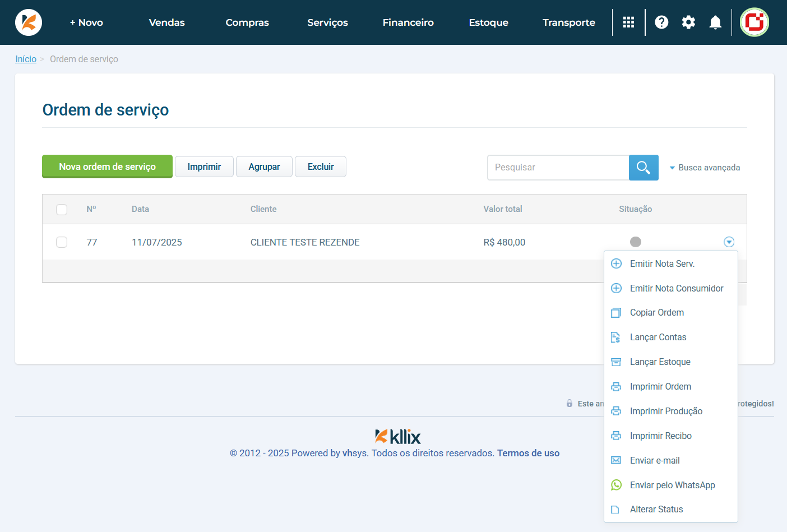The height and width of the screenshot is (532, 787).
Task: Toggle the select-all checkbox in table header
Action: pos(62,209)
